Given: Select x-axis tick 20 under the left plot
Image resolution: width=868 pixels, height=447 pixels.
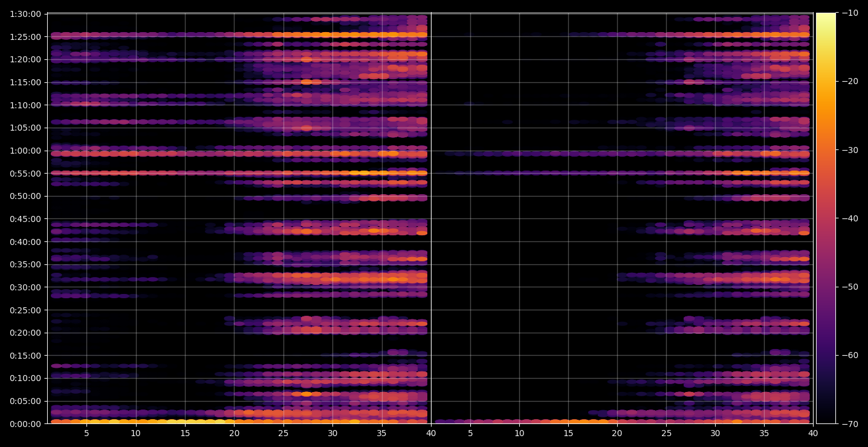Looking at the screenshot, I should (x=235, y=433).
